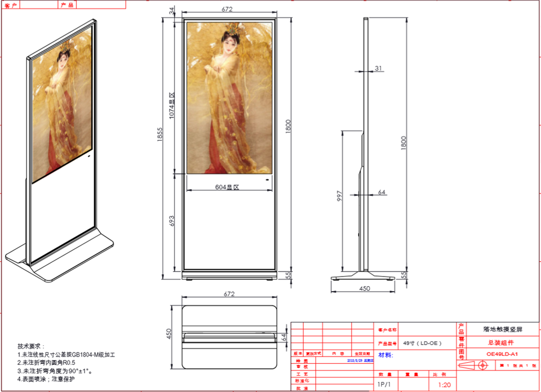Viewport: 541px width, 392px height.
Task: Click the '批准' row label
Action: coord(301,388)
